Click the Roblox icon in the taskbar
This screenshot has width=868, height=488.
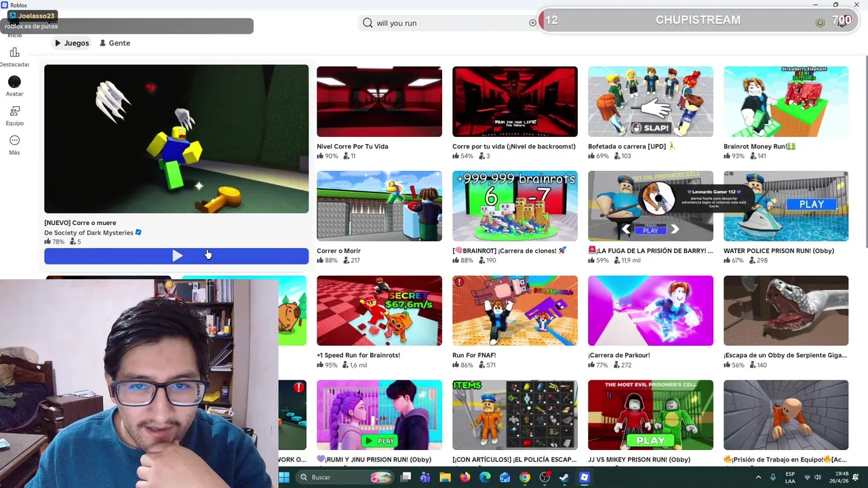(x=584, y=477)
